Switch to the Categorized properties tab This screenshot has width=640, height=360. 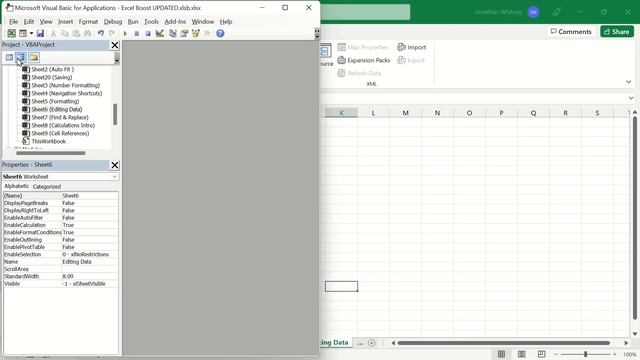pos(47,187)
